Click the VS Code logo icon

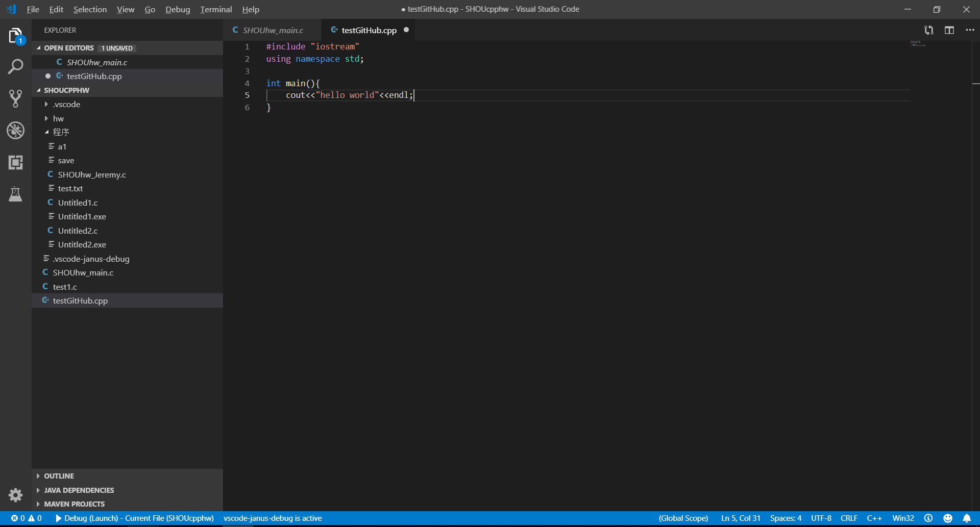(11, 9)
